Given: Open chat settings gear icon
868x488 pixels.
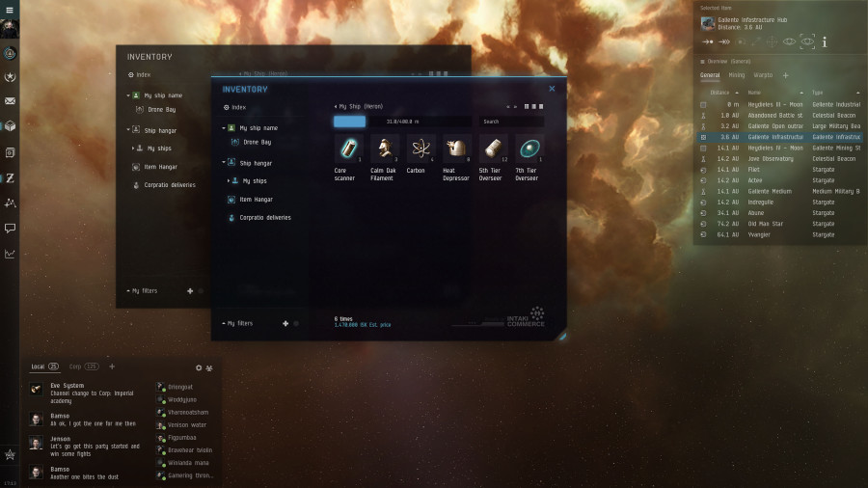Looking at the screenshot, I should click(199, 367).
